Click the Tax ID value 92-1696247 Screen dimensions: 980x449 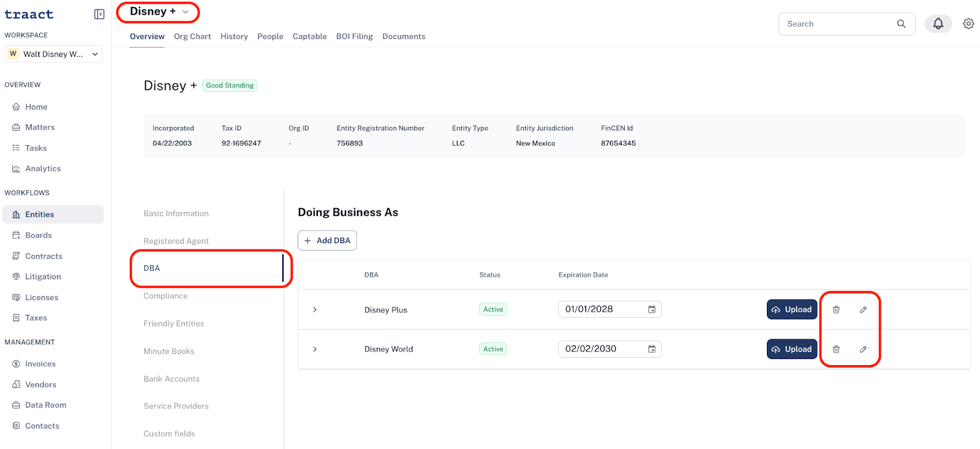[x=241, y=143]
